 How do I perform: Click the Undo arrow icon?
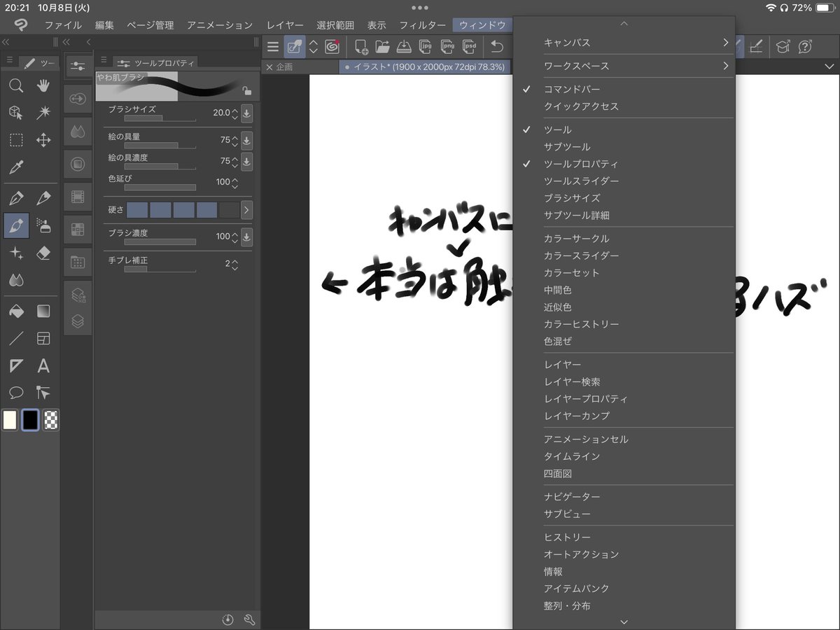coord(496,47)
